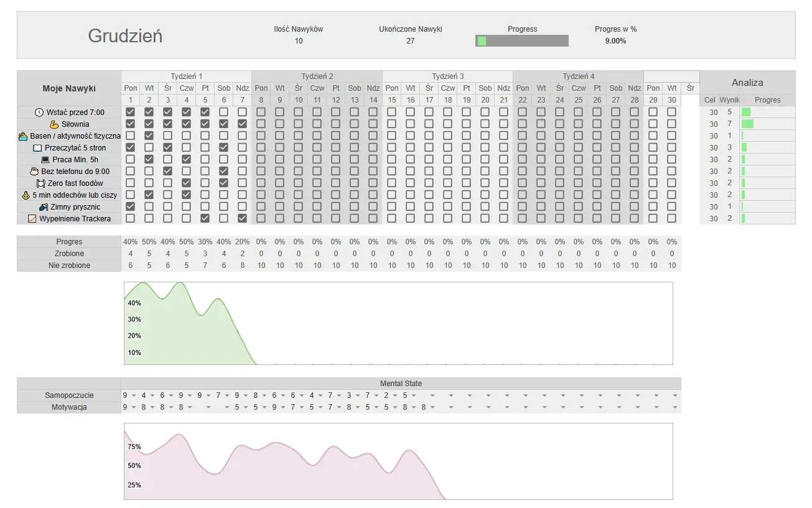Click the flexed arm icon next to Siłownia
Image resolution: width=812 pixels, height=508 pixels.
pos(54,124)
